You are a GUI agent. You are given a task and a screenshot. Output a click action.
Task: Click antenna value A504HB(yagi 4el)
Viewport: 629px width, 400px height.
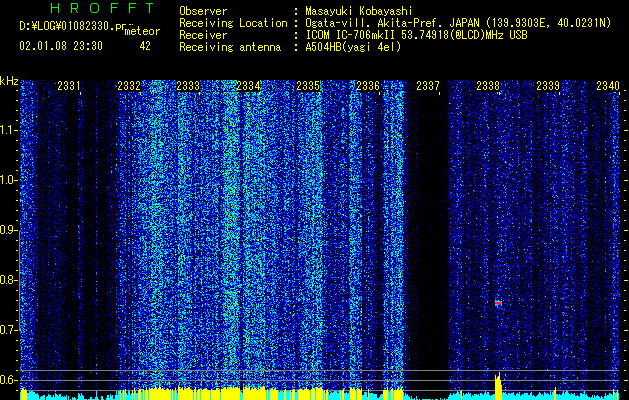(353, 47)
